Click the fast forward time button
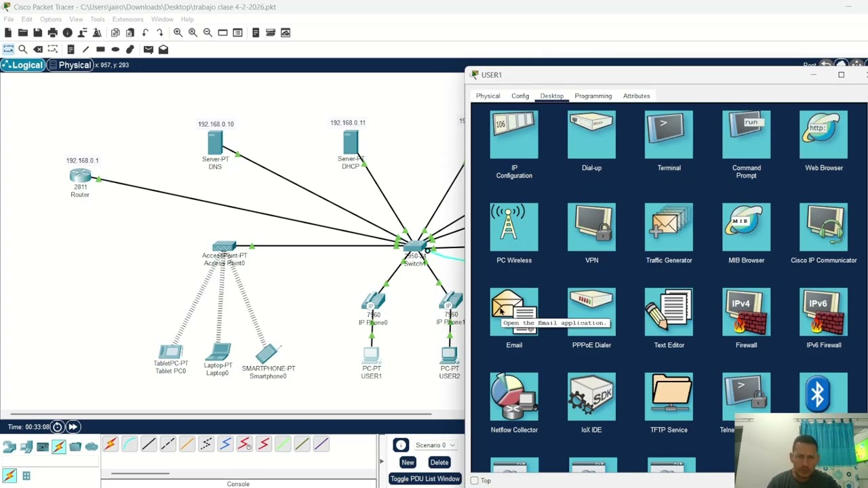868x488 pixels. click(73, 427)
